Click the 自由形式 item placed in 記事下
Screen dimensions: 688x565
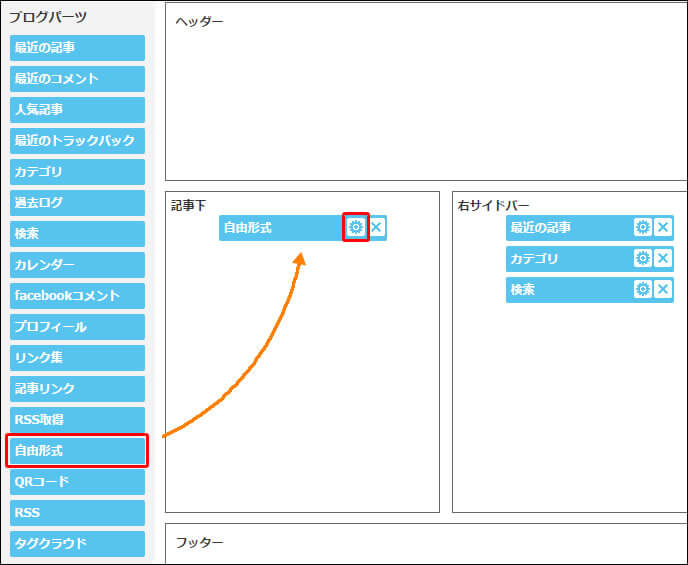tap(303, 228)
